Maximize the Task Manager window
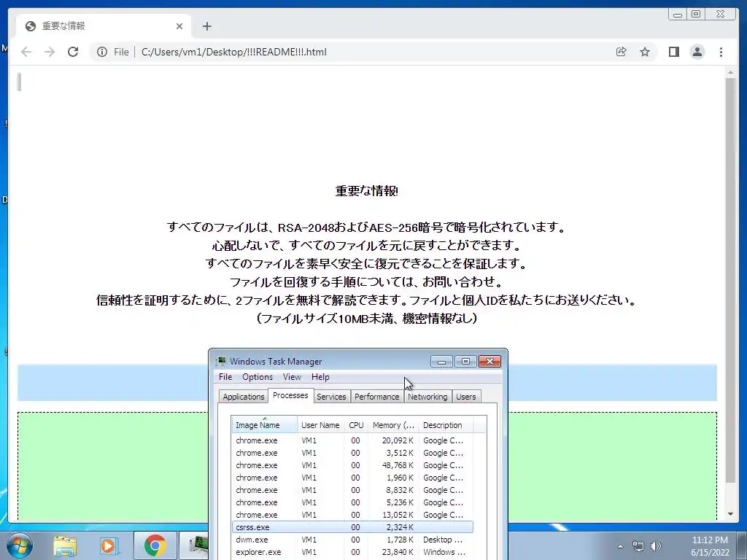This screenshot has width=747, height=560. pyautogui.click(x=465, y=362)
